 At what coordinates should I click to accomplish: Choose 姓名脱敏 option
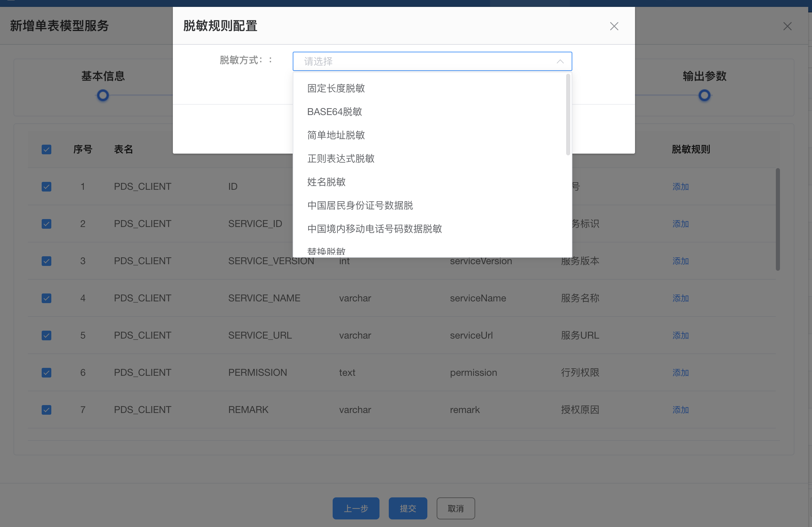pyautogui.click(x=326, y=182)
